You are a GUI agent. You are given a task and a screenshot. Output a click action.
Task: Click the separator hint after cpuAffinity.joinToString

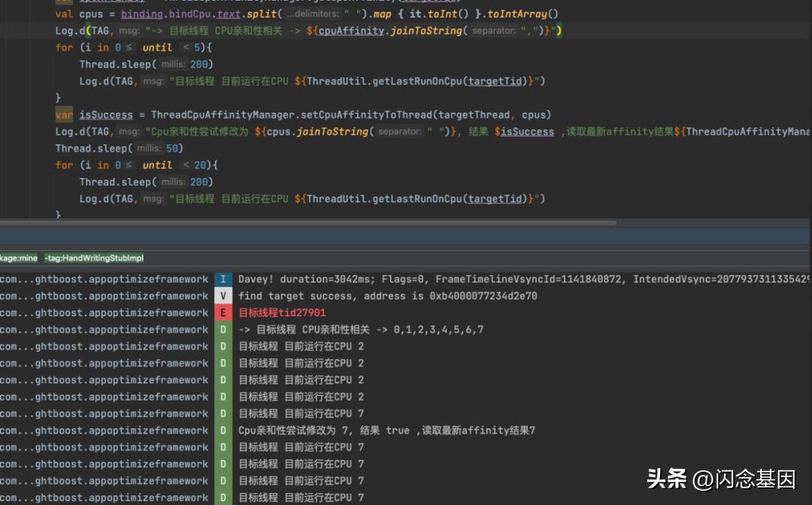[494, 31]
